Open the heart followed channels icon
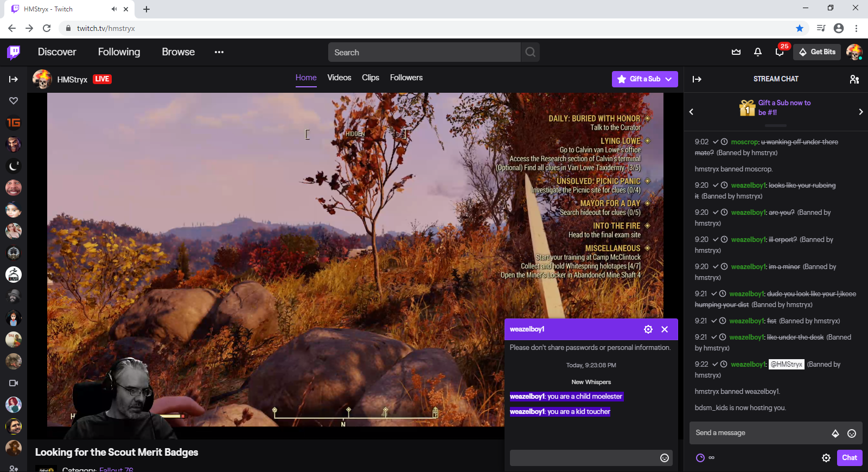 tap(14, 101)
